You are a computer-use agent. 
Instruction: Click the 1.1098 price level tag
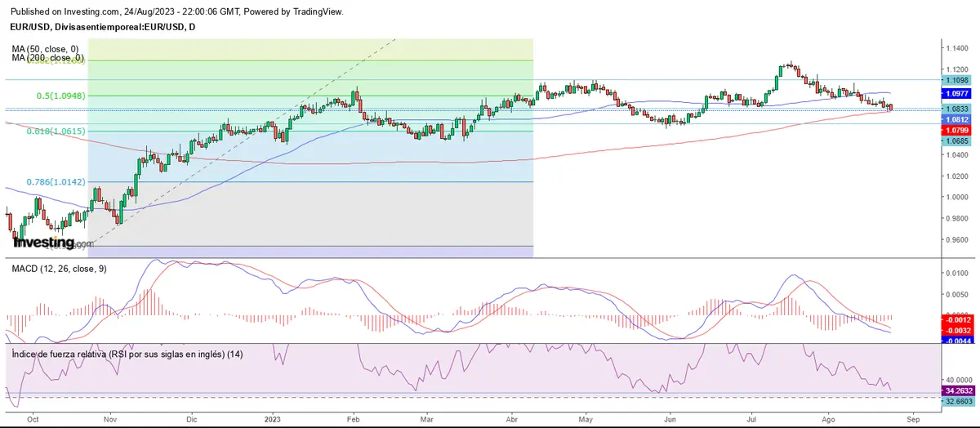[957, 80]
